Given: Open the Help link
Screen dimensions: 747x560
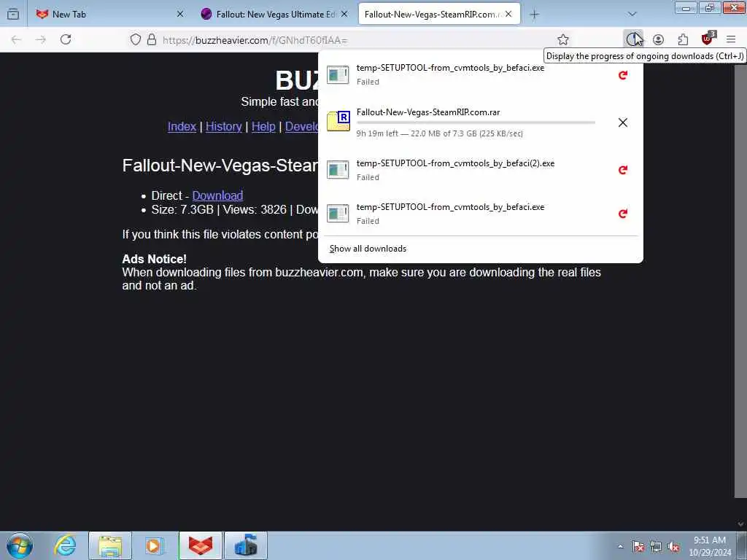Looking at the screenshot, I should pyautogui.click(x=263, y=127).
